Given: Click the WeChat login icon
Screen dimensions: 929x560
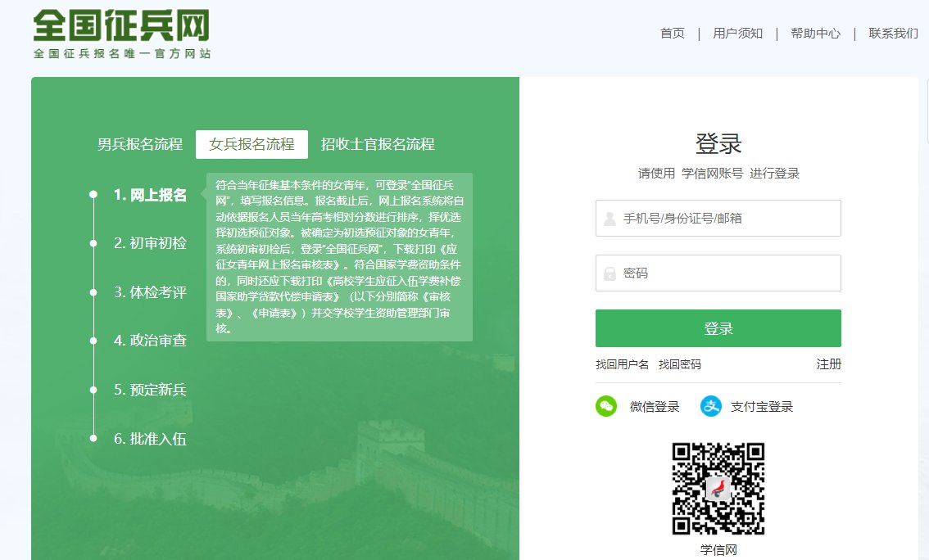Looking at the screenshot, I should tap(606, 406).
